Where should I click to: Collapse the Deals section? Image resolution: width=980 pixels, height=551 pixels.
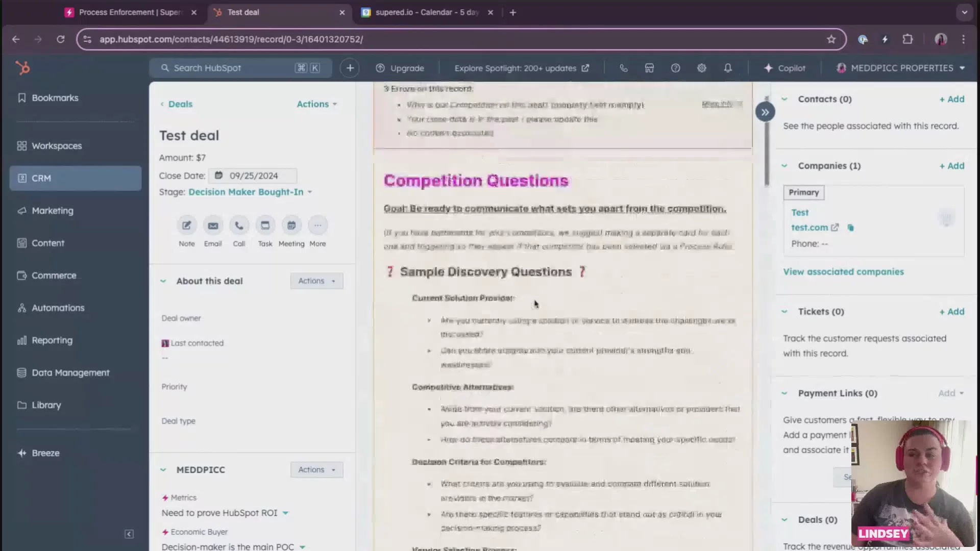(785, 520)
